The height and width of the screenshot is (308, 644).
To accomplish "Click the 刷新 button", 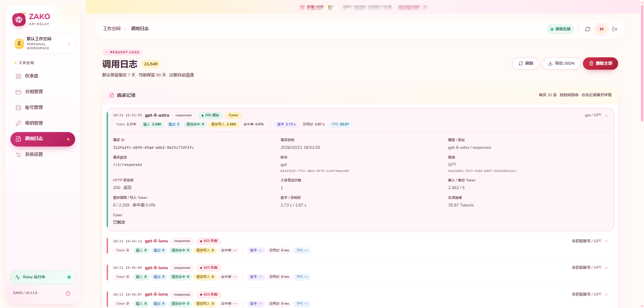I will pyautogui.click(x=526, y=63).
